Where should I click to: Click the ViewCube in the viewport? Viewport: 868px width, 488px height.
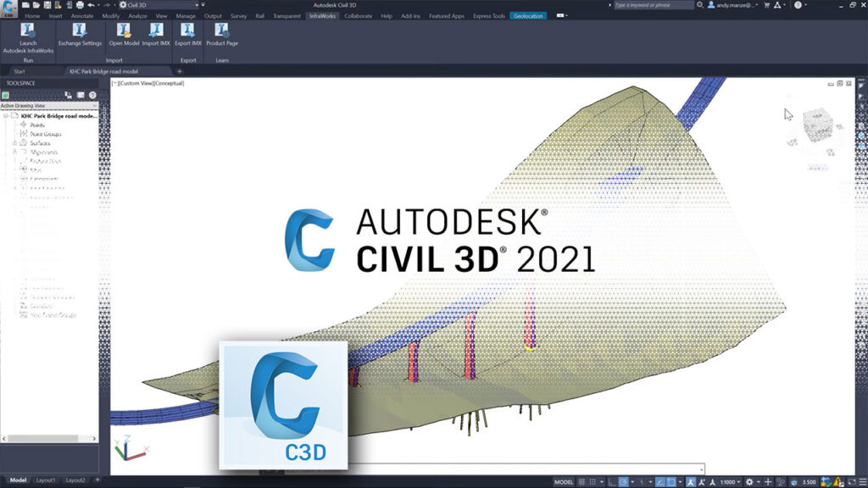coord(817,125)
